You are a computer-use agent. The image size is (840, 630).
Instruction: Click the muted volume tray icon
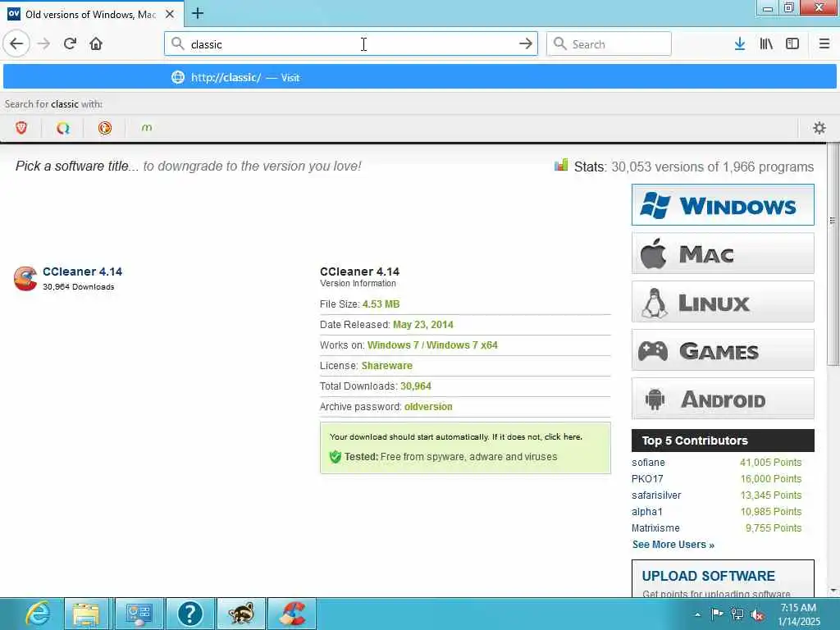pyautogui.click(x=757, y=614)
